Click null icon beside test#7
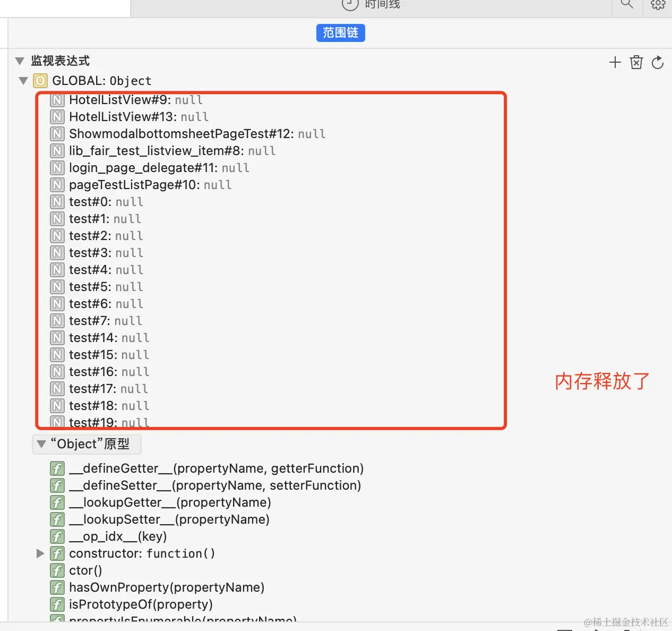 click(57, 321)
